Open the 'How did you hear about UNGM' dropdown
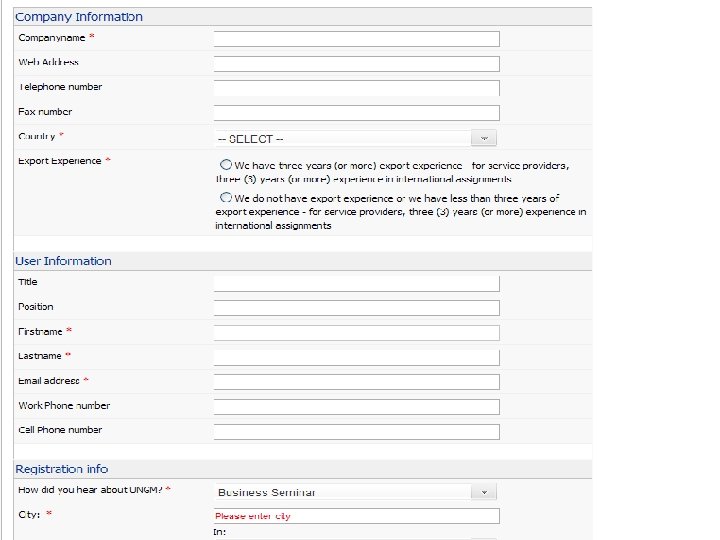This screenshot has width=720, height=540. coord(343,492)
